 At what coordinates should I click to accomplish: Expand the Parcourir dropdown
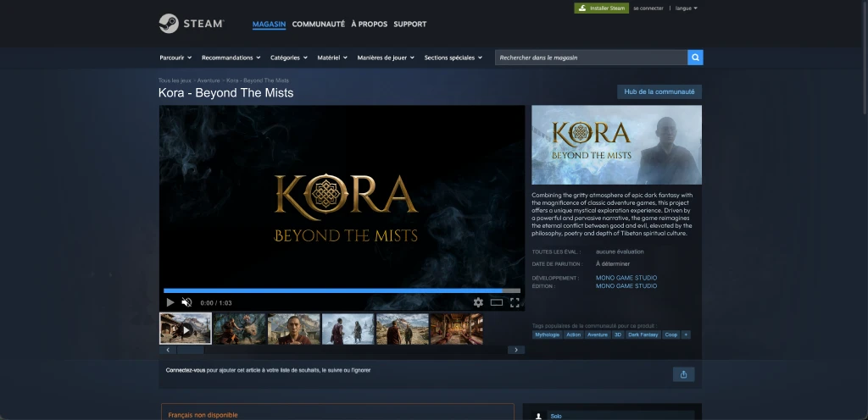pyautogui.click(x=175, y=58)
